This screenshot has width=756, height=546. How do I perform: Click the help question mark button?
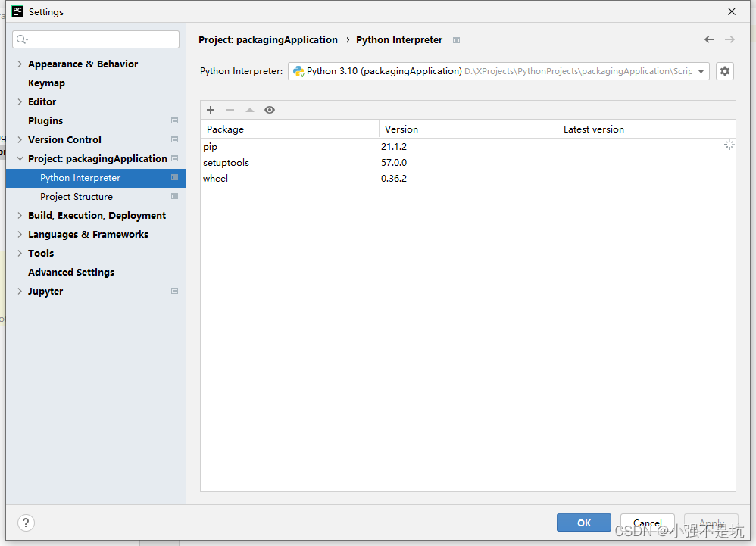pos(26,523)
